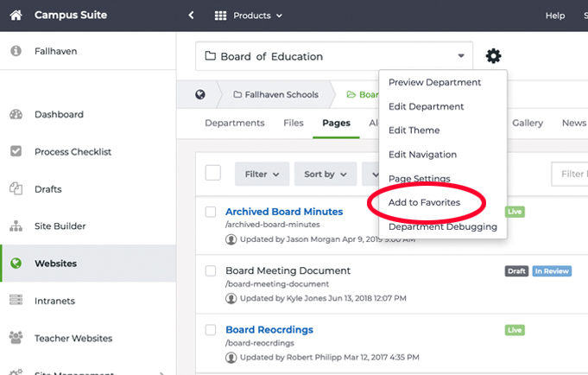Click the Fallhaven info icon
This screenshot has width=588, height=375.
[x=16, y=52]
